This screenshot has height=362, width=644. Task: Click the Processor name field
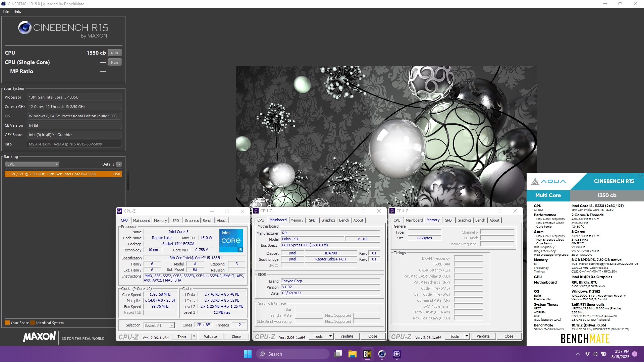tap(74, 97)
